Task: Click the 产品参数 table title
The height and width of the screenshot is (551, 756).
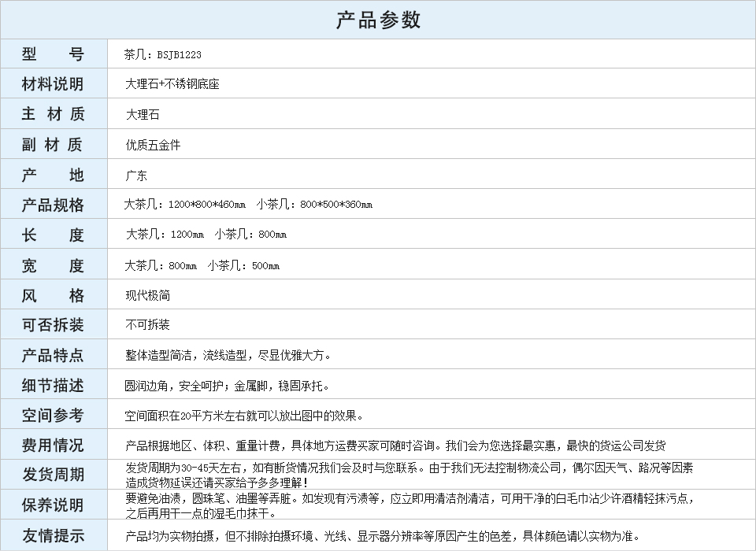Action: pyautogui.click(x=378, y=20)
